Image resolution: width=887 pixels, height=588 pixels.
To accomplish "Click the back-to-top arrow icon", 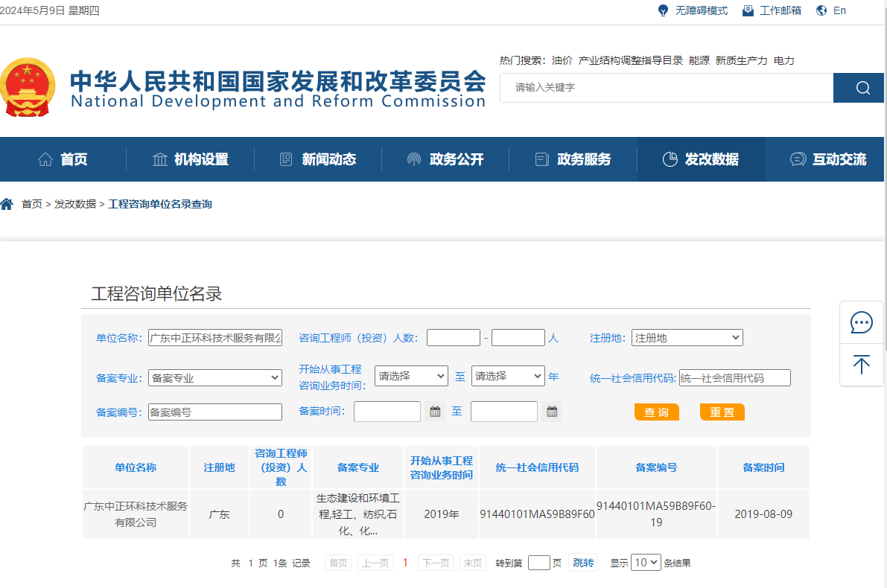I will (x=862, y=365).
